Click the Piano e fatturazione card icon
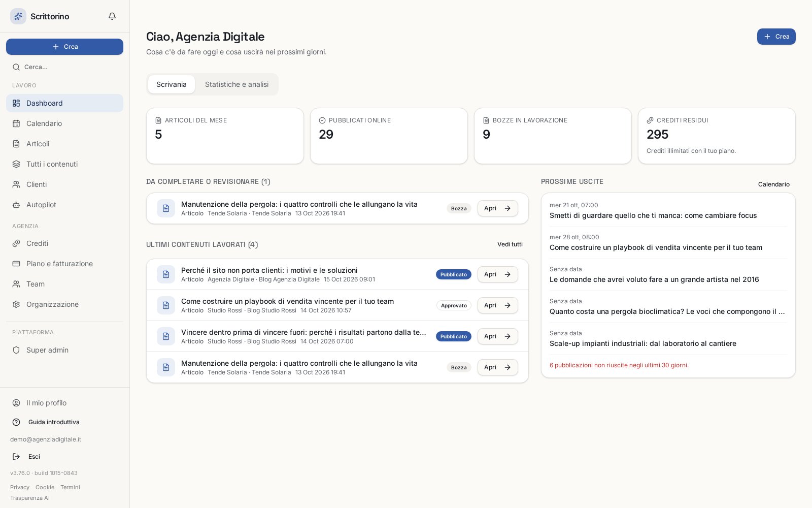The height and width of the screenshot is (508, 812). tap(16, 264)
